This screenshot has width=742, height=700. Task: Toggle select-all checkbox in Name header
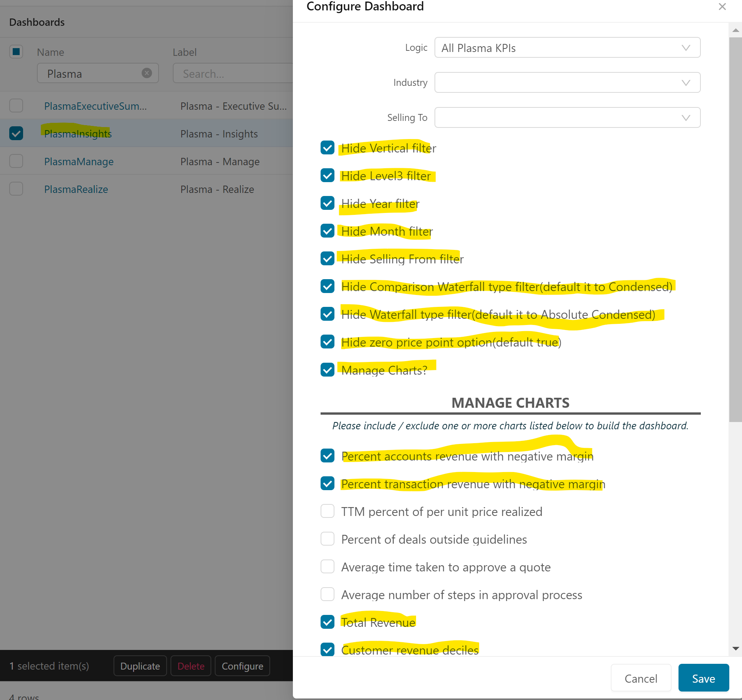(x=16, y=52)
